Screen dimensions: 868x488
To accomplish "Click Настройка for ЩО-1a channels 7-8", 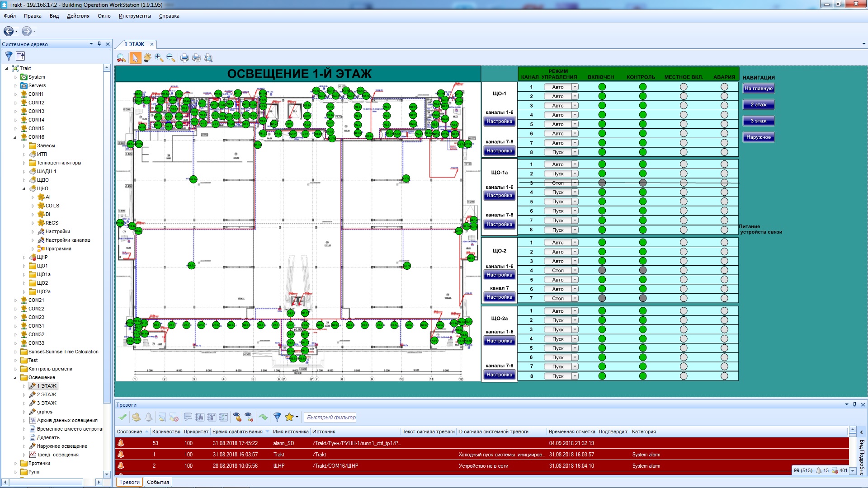I will click(x=499, y=225).
